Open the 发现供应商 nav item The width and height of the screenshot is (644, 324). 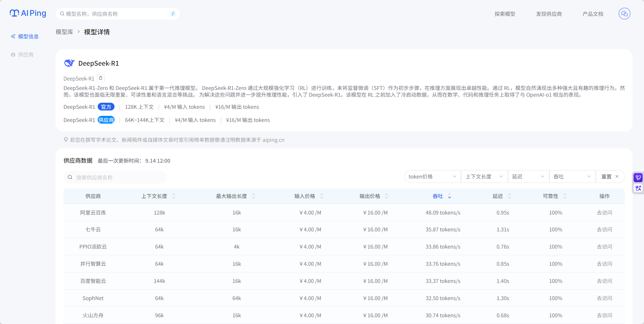point(549,14)
